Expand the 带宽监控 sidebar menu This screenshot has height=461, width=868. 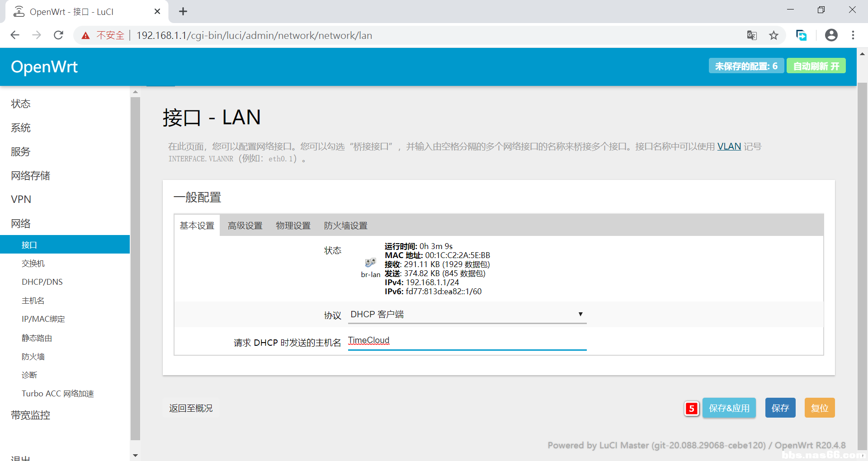pyautogui.click(x=31, y=415)
